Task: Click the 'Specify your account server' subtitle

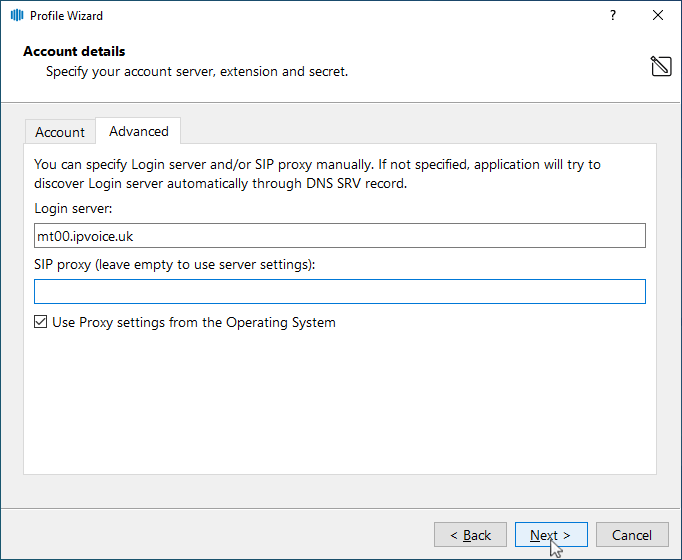Action: 196,72
